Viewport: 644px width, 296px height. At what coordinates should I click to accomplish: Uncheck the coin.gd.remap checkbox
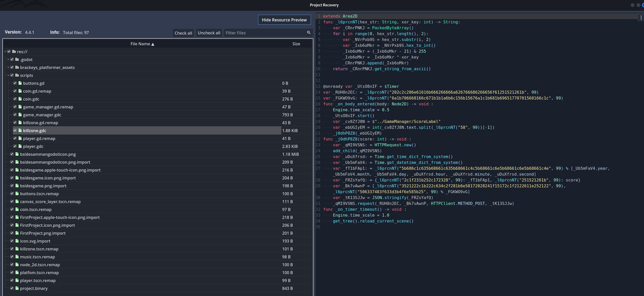15,91
